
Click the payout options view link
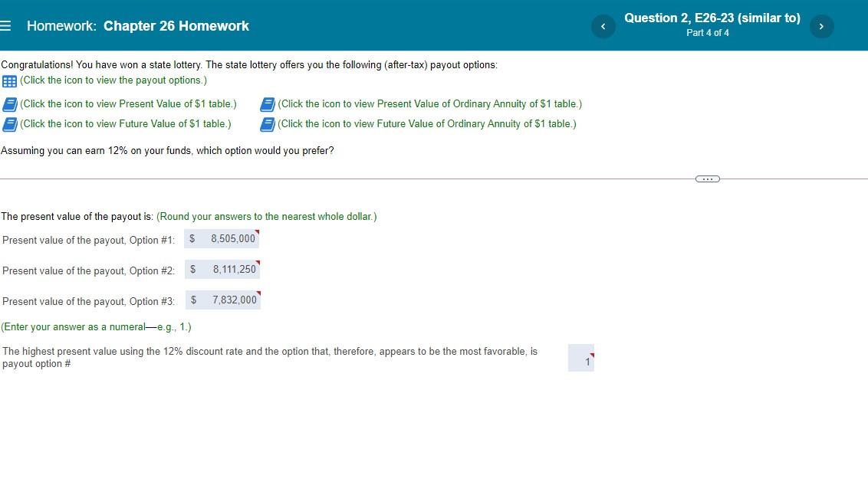(x=113, y=80)
